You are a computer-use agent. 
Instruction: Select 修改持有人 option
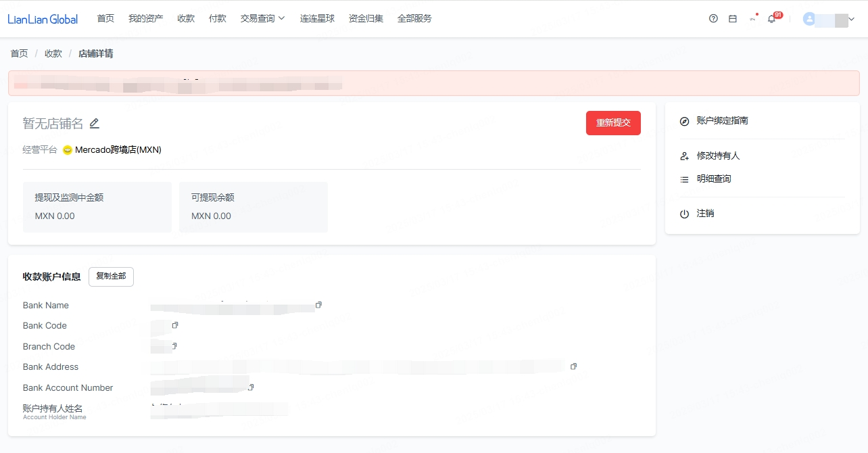719,156
